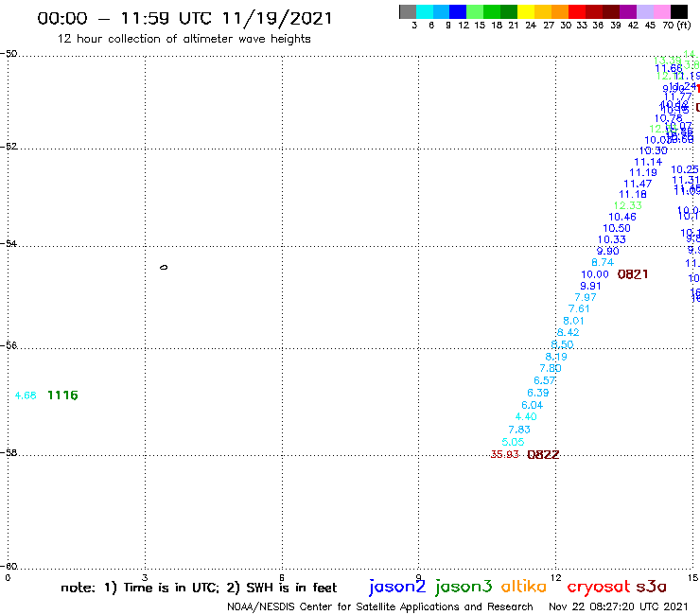This screenshot has height=615, width=700.
Task: Click the green 12.33 wave height value
Action: (628, 205)
